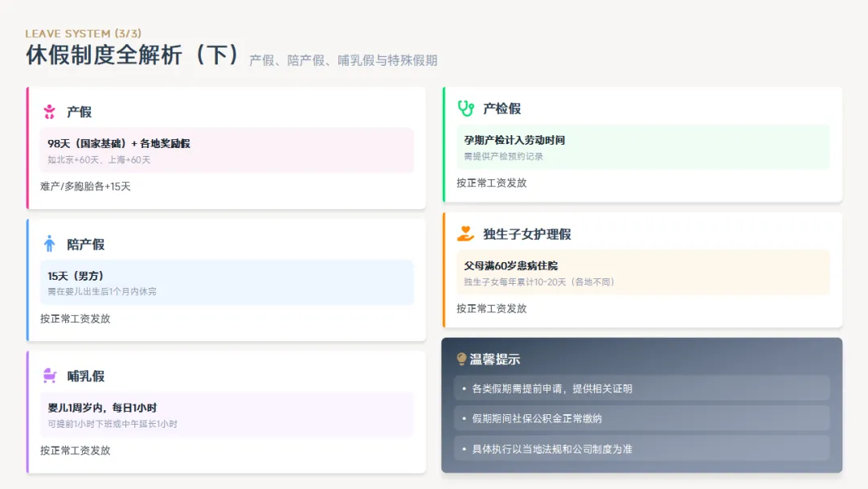Select the 产假 card heading
Image resolution: width=868 pixels, height=489 pixels.
80,112
